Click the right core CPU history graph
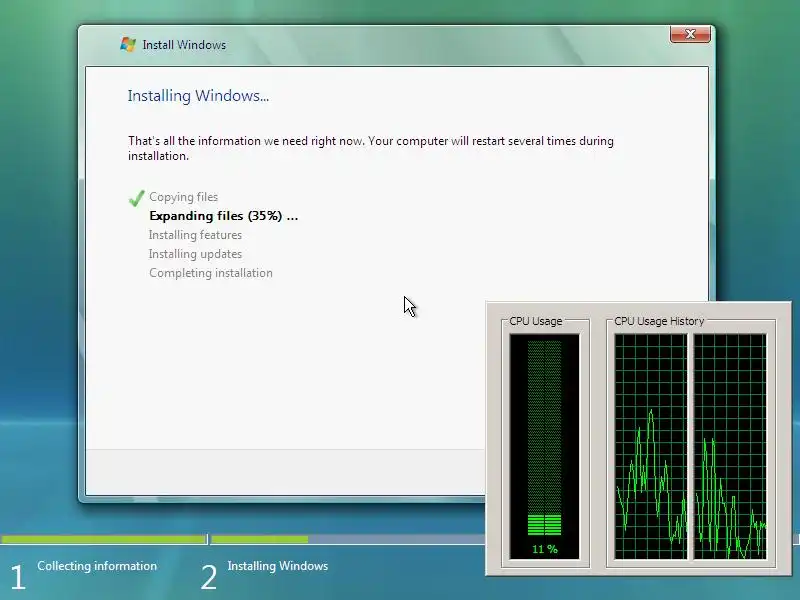 [730, 446]
